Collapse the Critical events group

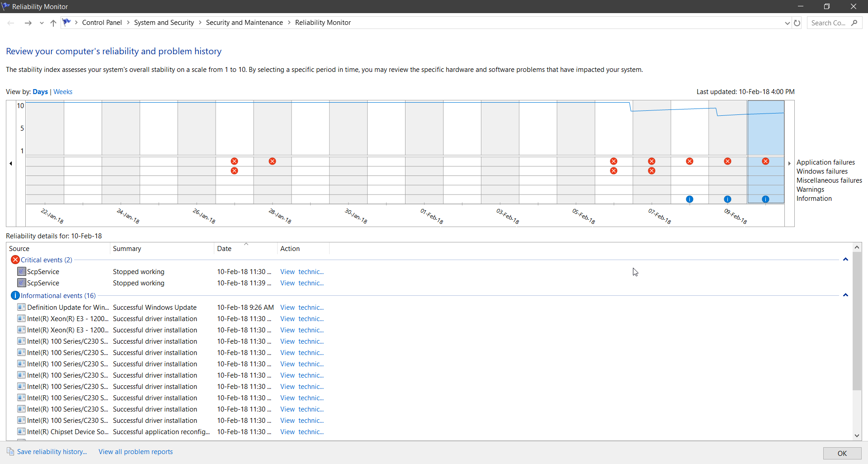click(x=845, y=260)
